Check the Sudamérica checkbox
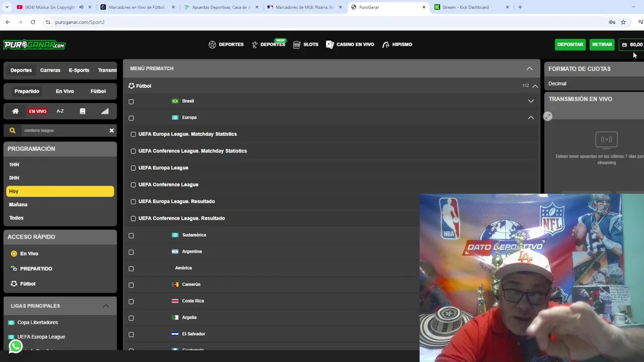The height and width of the screenshot is (362, 644). pyautogui.click(x=131, y=235)
